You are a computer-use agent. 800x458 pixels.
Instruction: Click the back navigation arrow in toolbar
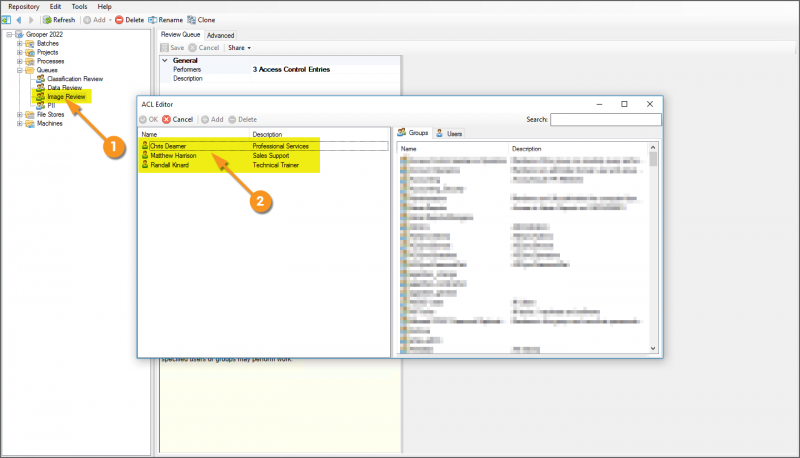19,20
